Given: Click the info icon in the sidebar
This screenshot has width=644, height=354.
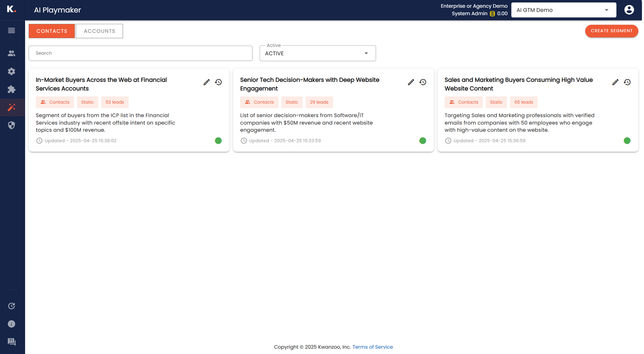Looking at the screenshot, I should click(x=11, y=324).
